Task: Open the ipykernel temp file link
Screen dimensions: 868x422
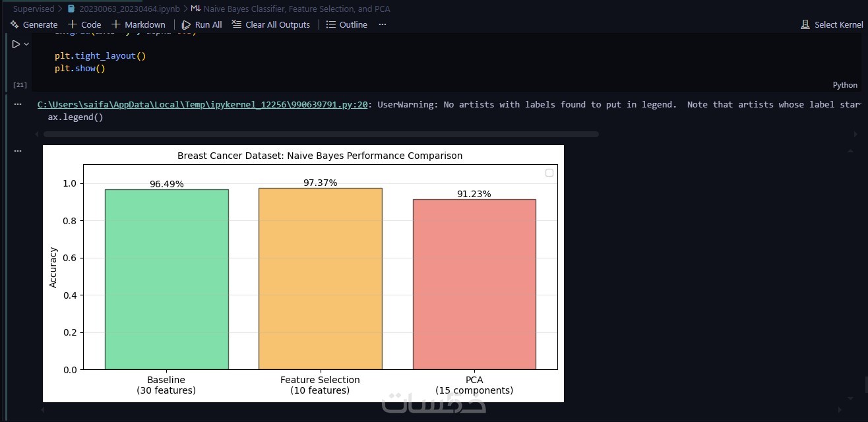Action: click(202, 104)
